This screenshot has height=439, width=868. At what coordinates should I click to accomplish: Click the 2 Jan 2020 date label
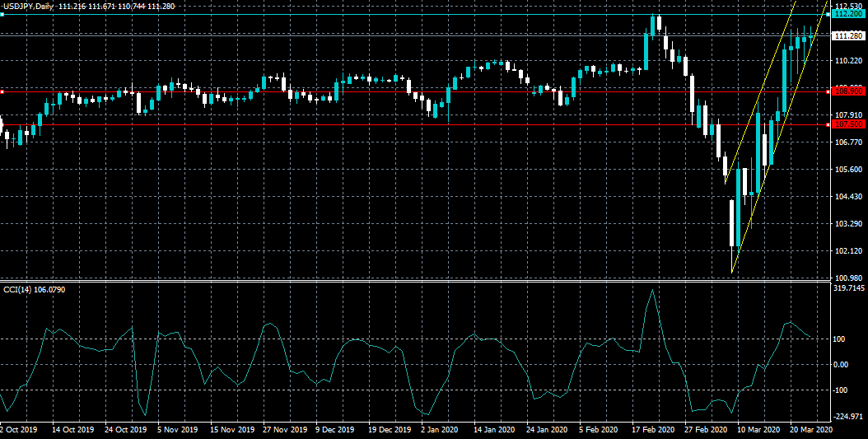click(x=437, y=430)
